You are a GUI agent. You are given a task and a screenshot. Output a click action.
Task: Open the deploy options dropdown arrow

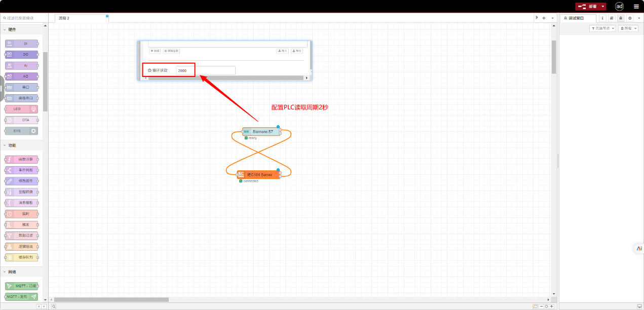click(603, 7)
